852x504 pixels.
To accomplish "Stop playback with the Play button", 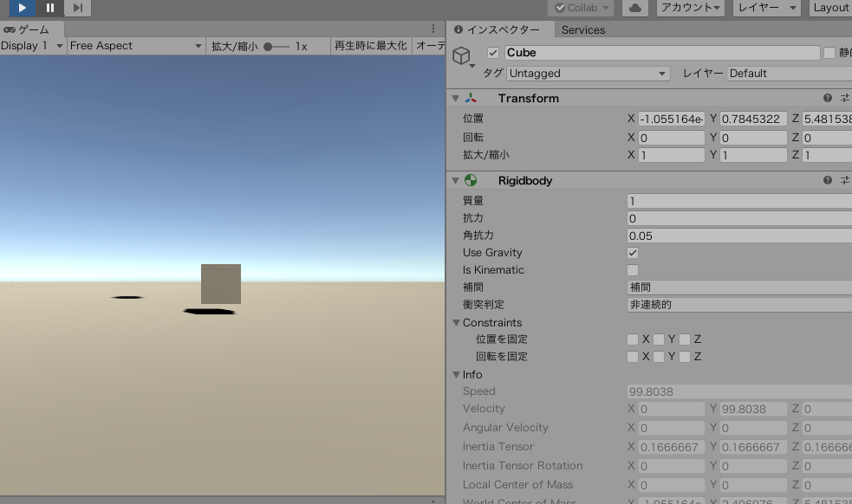I will (21, 8).
